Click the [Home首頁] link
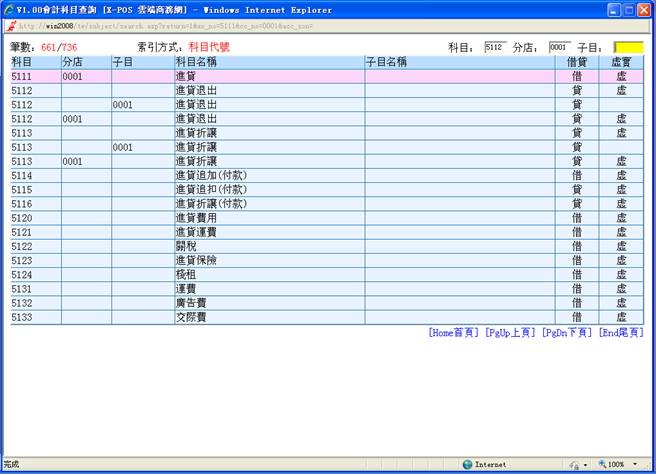This screenshot has height=474, width=656. [x=453, y=332]
